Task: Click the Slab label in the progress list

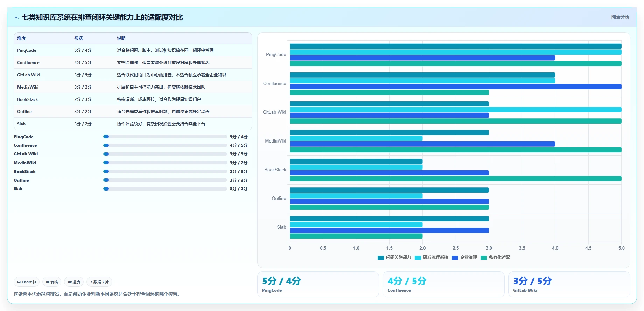Action: [18, 189]
